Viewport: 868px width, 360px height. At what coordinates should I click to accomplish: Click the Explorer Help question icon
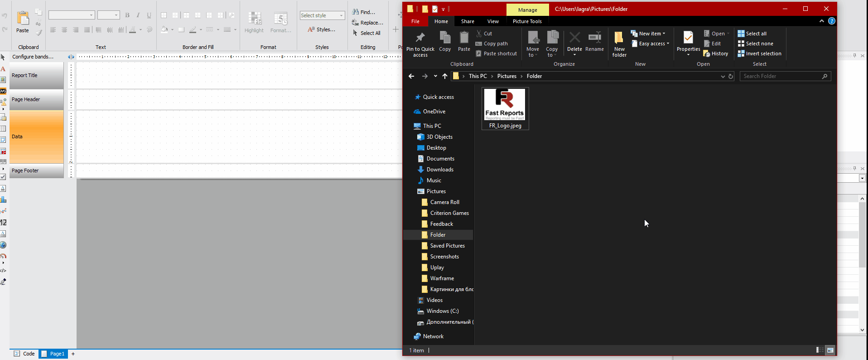pyautogui.click(x=832, y=21)
